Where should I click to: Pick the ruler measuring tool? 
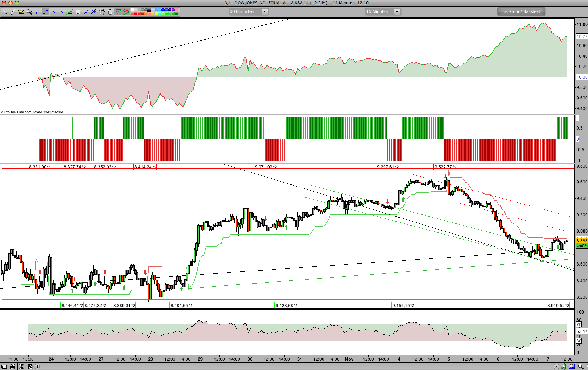[13, 12]
